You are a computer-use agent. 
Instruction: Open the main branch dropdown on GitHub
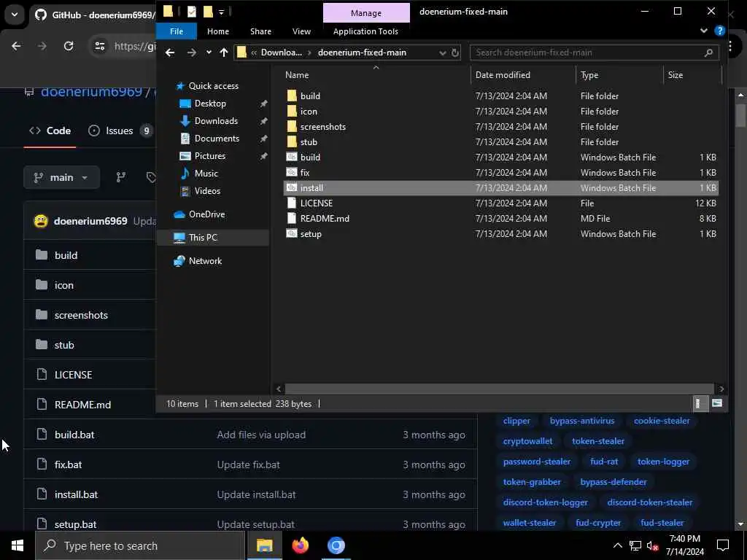coord(61,177)
